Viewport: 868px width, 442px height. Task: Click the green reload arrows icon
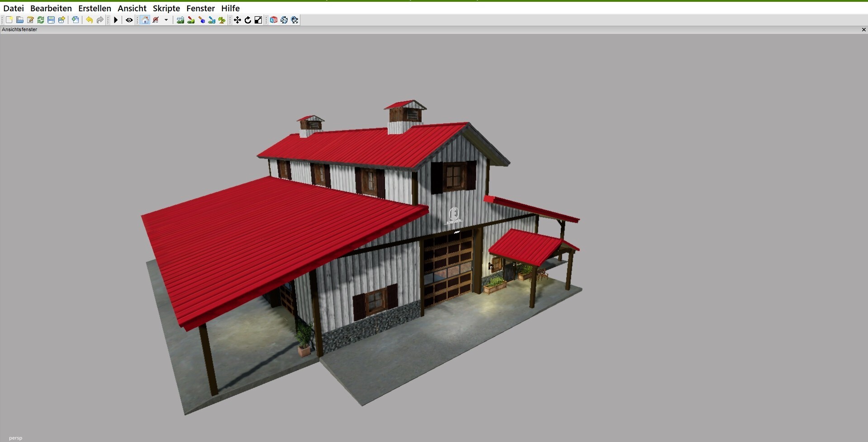click(41, 20)
